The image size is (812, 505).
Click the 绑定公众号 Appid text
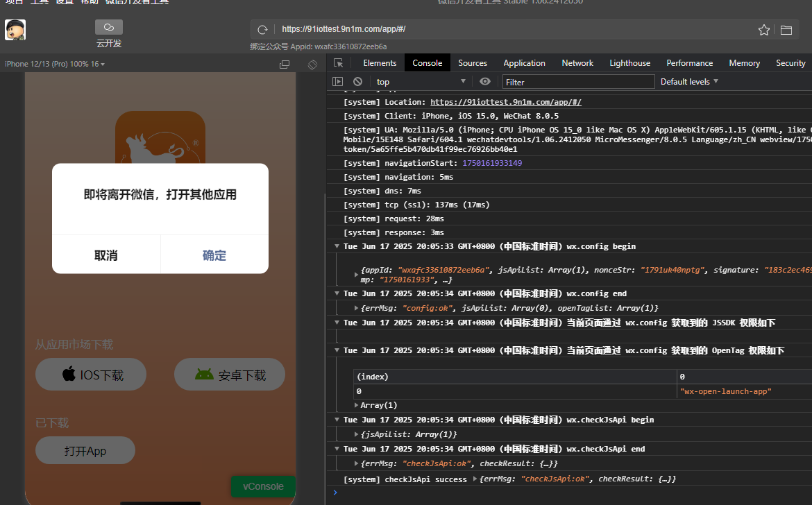319,46
